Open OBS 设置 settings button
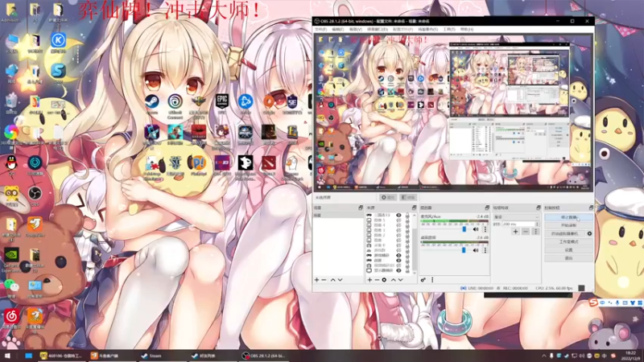 coord(569,250)
